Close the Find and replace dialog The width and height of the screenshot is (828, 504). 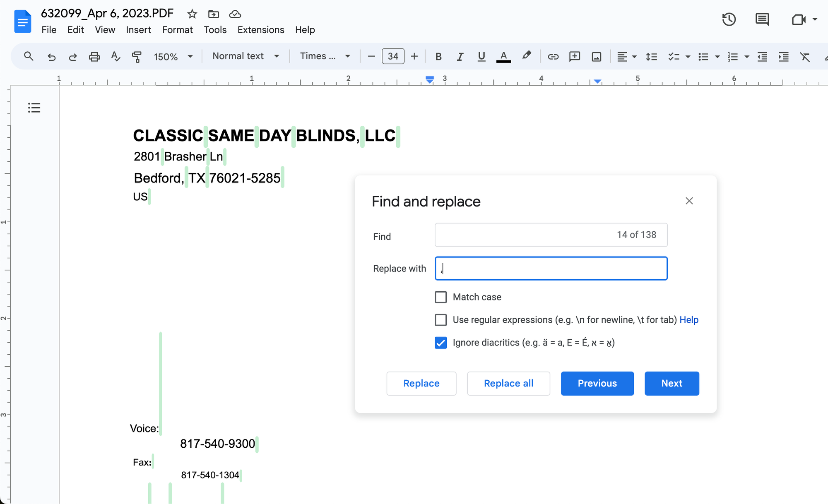click(689, 201)
